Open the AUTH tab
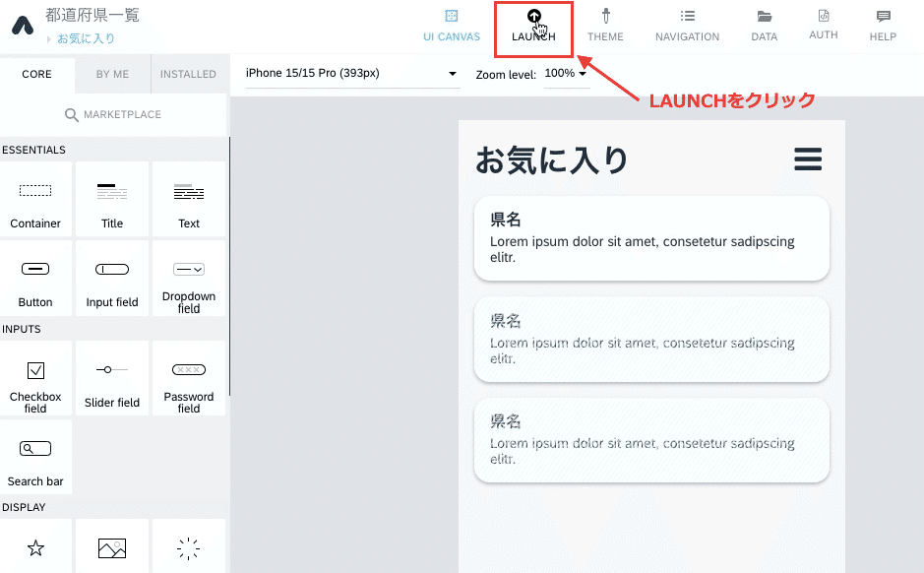The height and width of the screenshot is (573, 924). (x=824, y=26)
